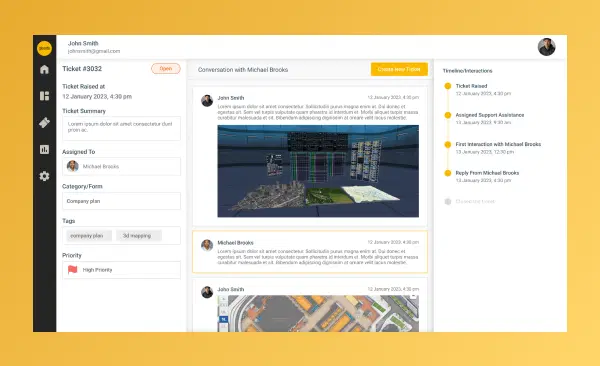Open the reports chart icon in sidebar
The image size is (600, 366).
(44, 149)
